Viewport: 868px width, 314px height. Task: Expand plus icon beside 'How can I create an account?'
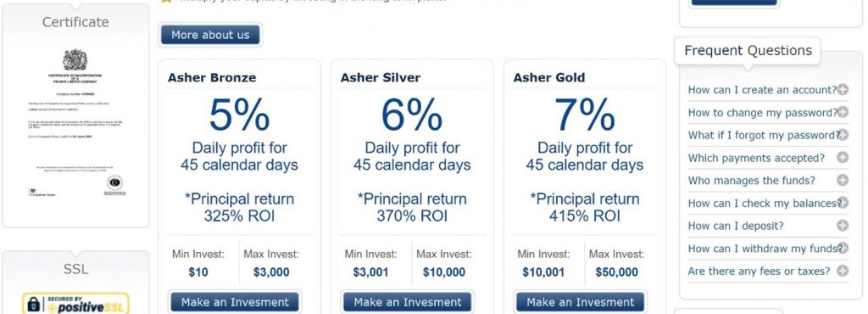click(x=842, y=90)
